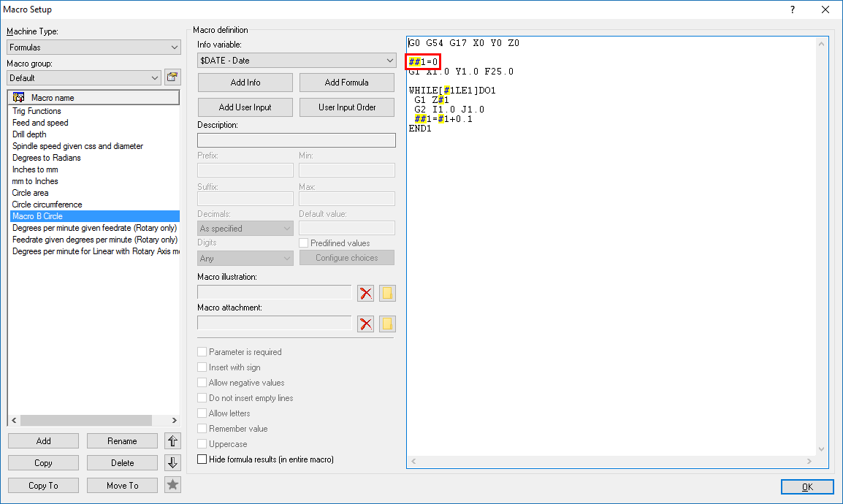This screenshot has width=843, height=504.
Task: Expand the Macro group dropdown
Action: tap(83, 77)
